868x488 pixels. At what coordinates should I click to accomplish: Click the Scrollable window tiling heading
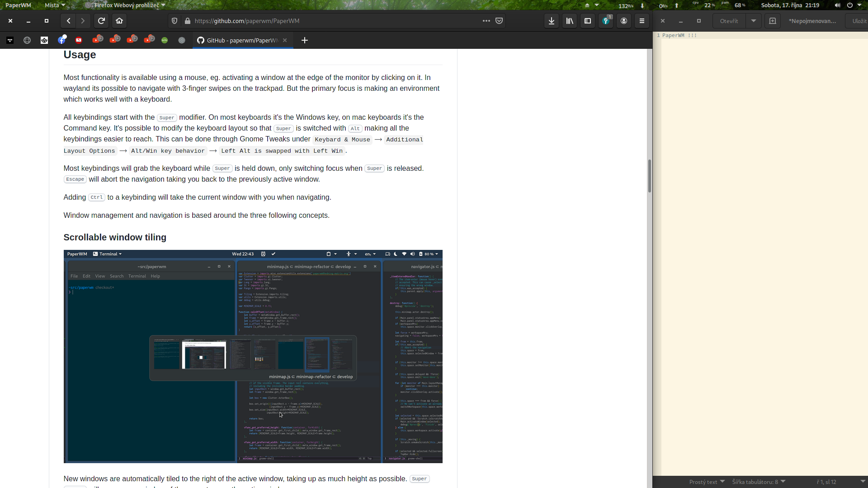click(x=115, y=237)
